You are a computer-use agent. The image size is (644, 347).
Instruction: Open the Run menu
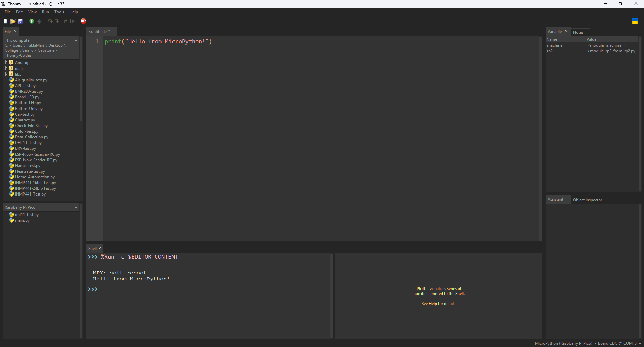(x=45, y=12)
